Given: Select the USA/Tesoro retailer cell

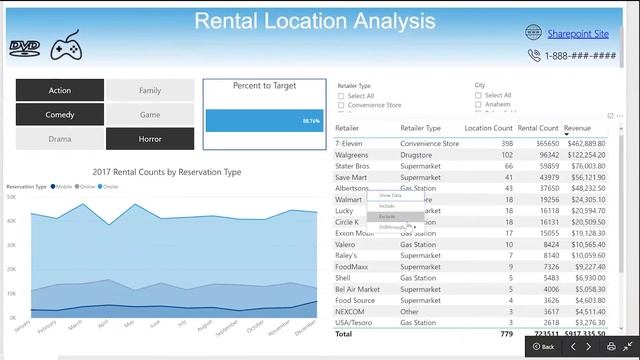Looking at the screenshot, I should pyautogui.click(x=353, y=323).
